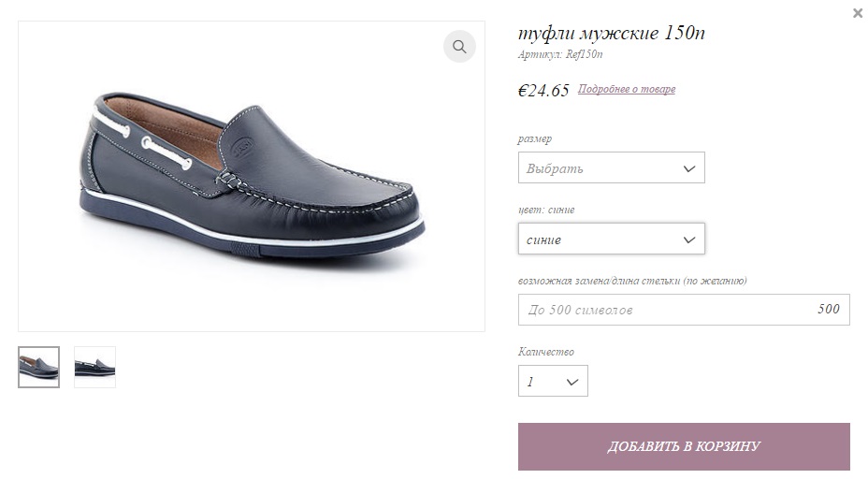This screenshot has width=868, height=479.
Task: Select the second shoe thumbnail
Action: [x=94, y=367]
